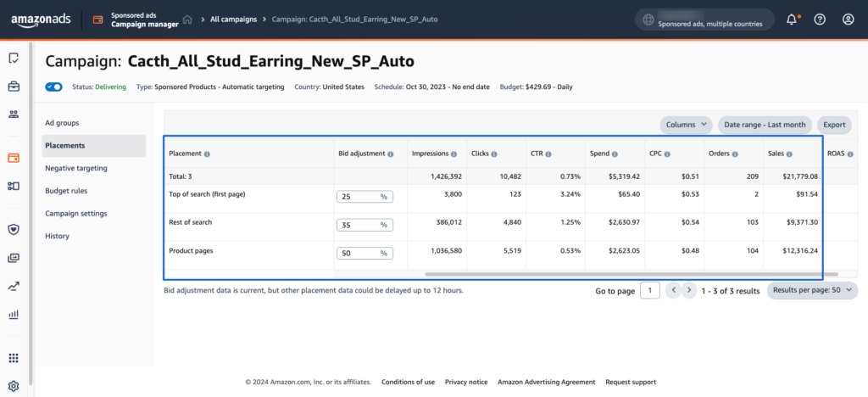Go to the next results page arrow
868x397 pixels.
click(688, 289)
